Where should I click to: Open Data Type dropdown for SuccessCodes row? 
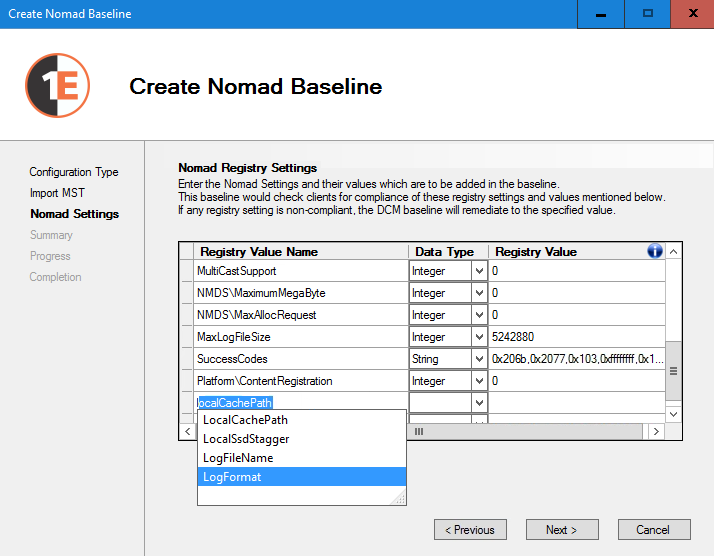pos(478,359)
